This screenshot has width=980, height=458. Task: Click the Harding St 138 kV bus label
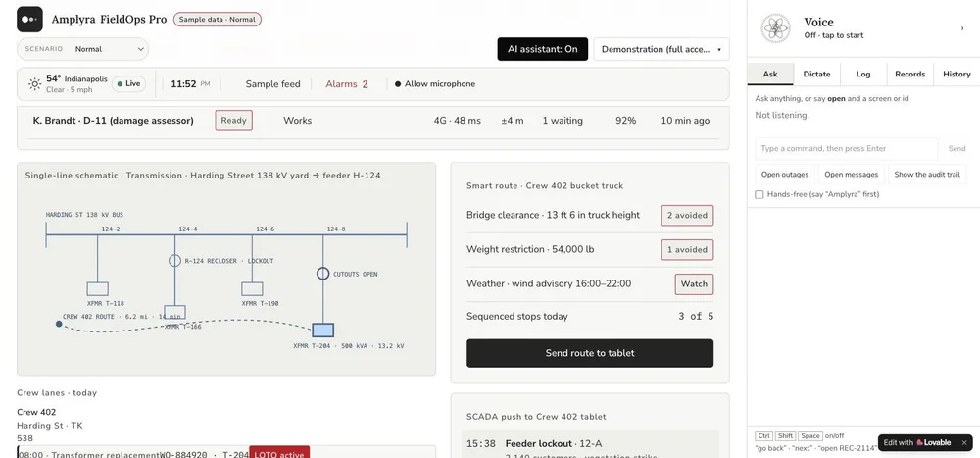click(84, 215)
